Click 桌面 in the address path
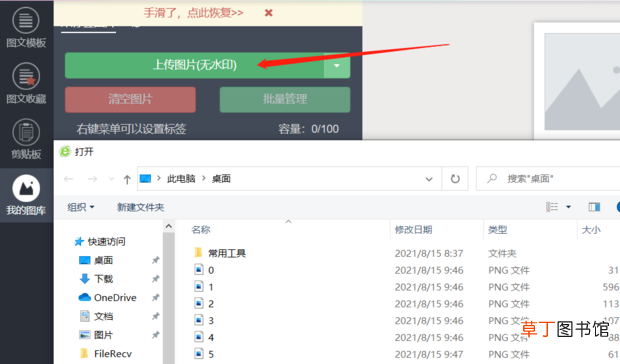The height and width of the screenshot is (364, 620). pos(221,179)
